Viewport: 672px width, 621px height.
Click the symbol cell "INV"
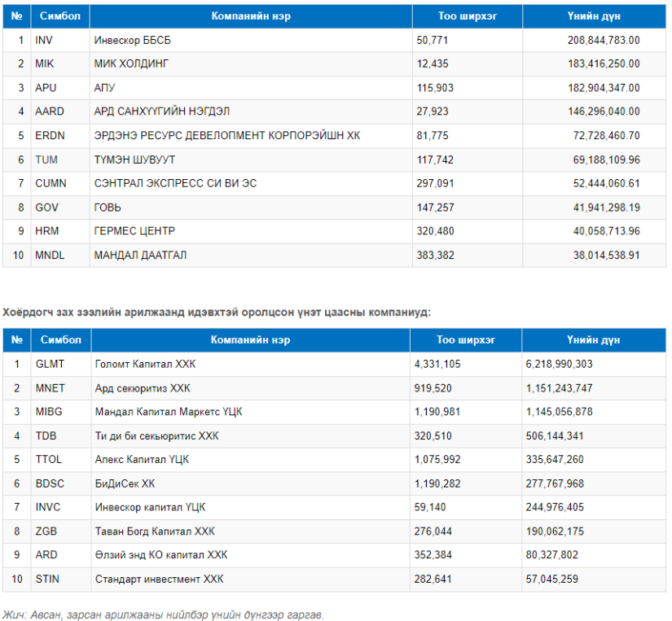click(x=44, y=40)
